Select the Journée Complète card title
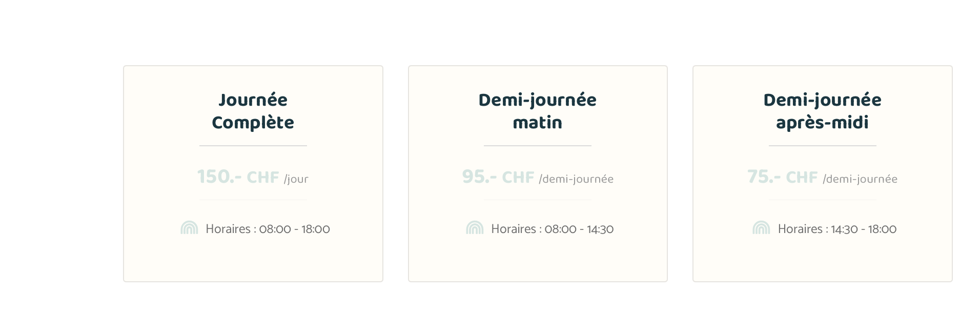980x310 pixels. point(253,111)
